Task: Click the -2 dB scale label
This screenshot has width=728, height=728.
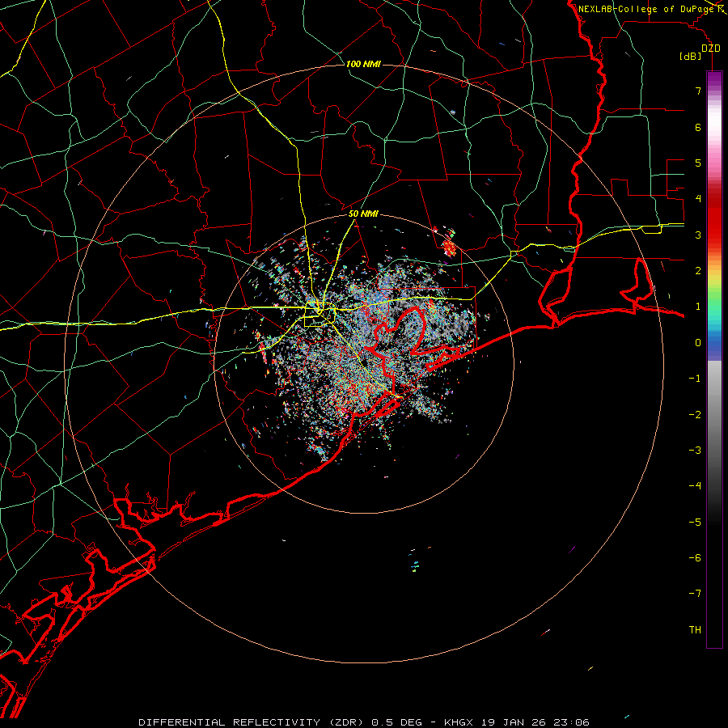Action: point(695,414)
